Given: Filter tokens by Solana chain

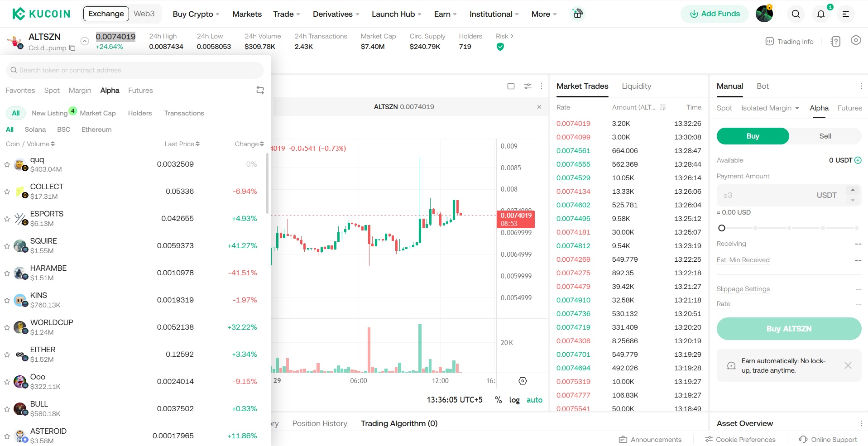Looking at the screenshot, I should pos(35,129).
